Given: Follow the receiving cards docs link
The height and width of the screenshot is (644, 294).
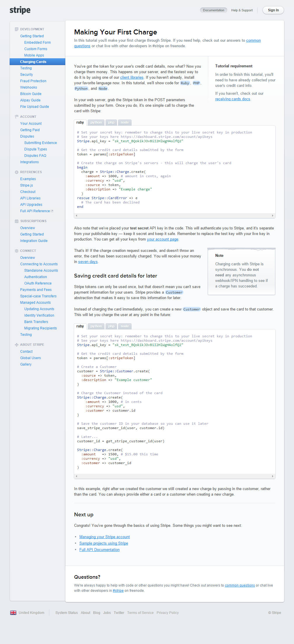Looking at the screenshot, I should click(233, 99).
